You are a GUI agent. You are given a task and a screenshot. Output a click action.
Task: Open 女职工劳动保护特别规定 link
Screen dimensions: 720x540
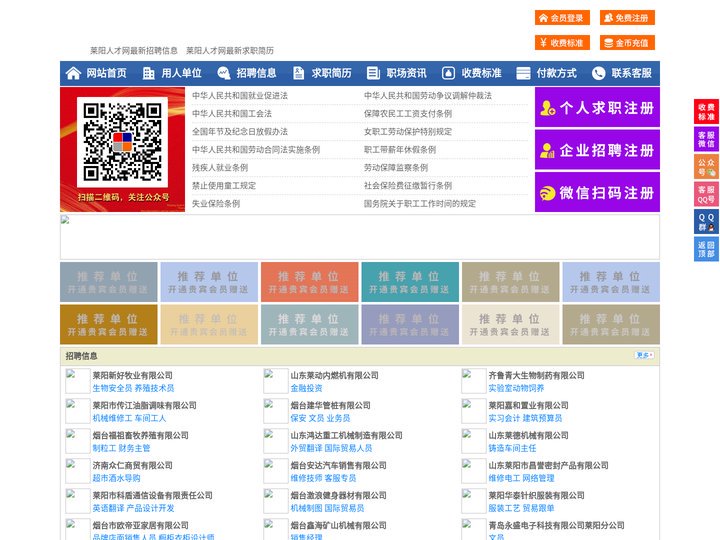tap(408, 131)
